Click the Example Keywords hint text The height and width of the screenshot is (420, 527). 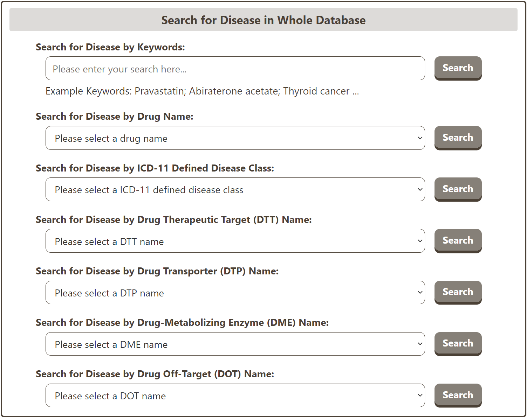[x=202, y=91]
